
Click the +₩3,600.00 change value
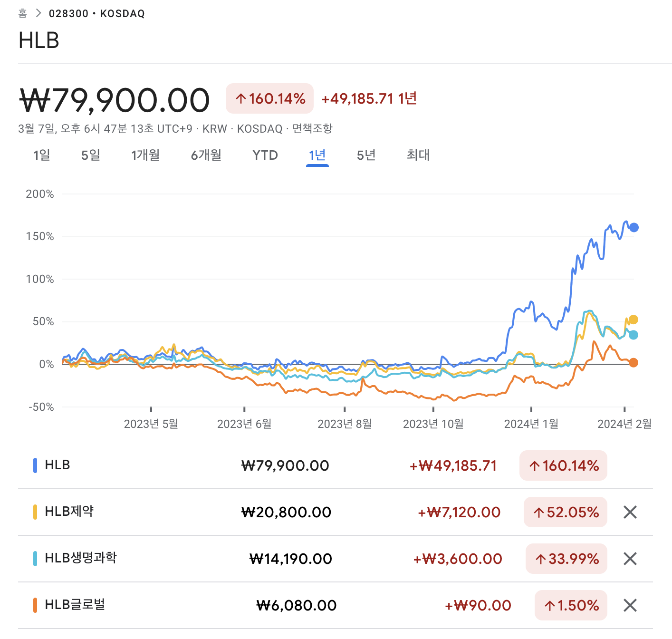(x=458, y=559)
